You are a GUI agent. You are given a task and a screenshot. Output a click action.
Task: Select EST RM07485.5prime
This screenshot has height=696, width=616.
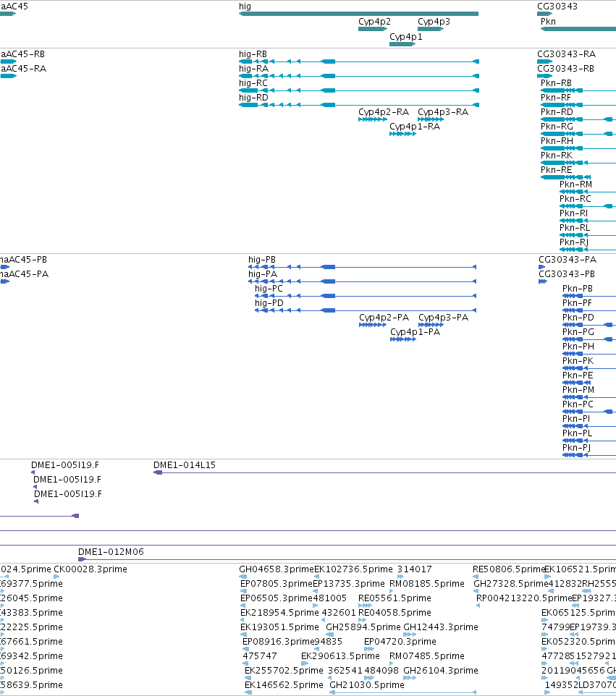[427, 656]
